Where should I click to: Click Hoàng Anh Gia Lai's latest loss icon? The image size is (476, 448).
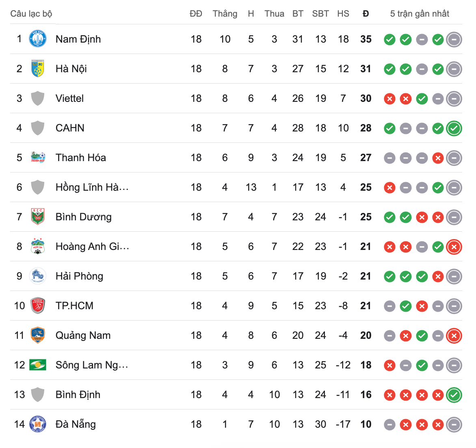454,247
